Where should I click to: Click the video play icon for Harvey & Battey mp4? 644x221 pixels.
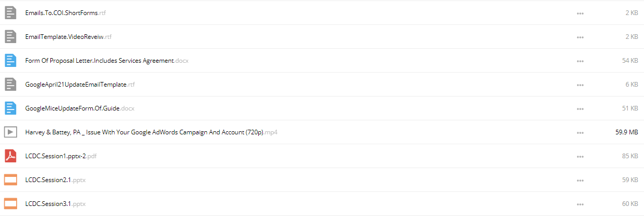click(x=10, y=132)
